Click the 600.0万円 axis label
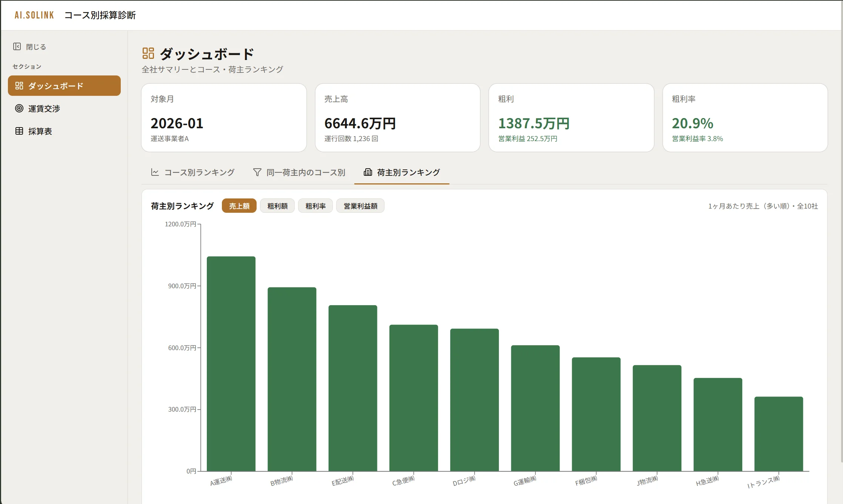843x504 pixels. 182,348
